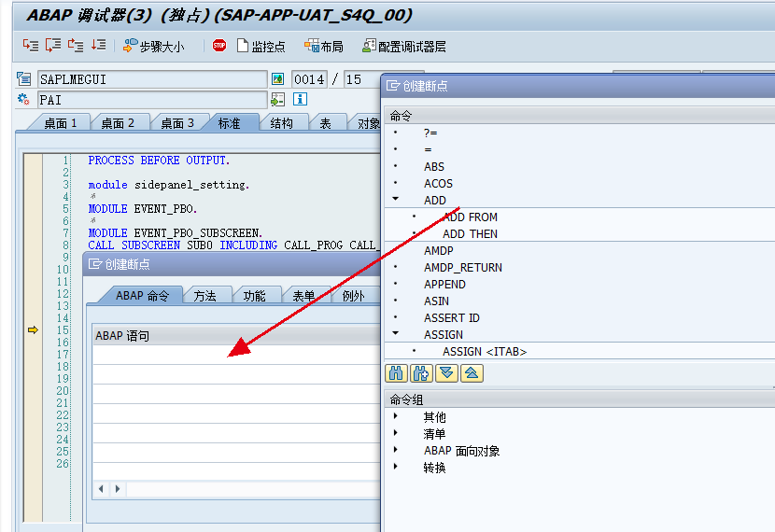
Task: Click the execute step (F6) debugger icon
Action: (53, 46)
